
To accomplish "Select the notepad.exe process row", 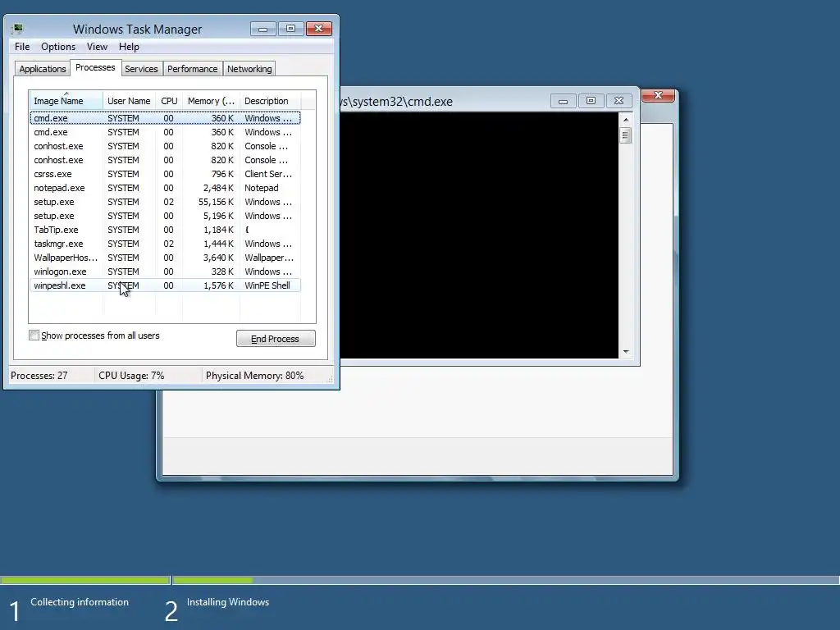I will pyautogui.click(x=165, y=188).
